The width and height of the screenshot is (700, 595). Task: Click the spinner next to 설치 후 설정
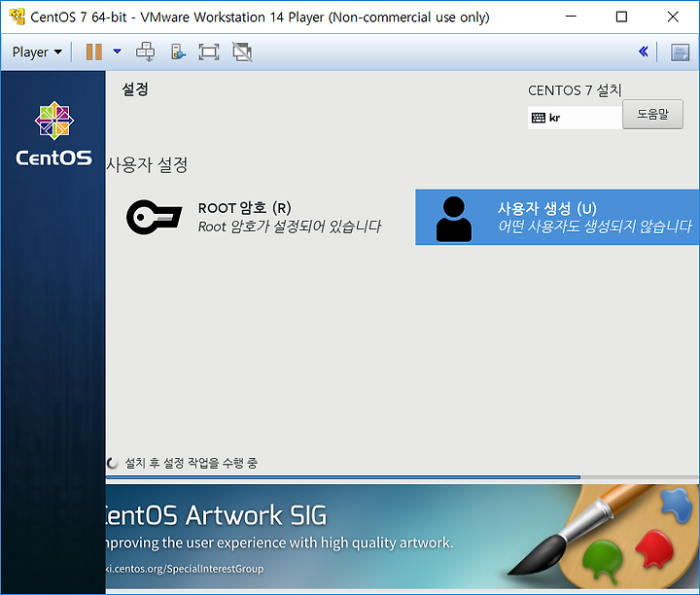112,464
